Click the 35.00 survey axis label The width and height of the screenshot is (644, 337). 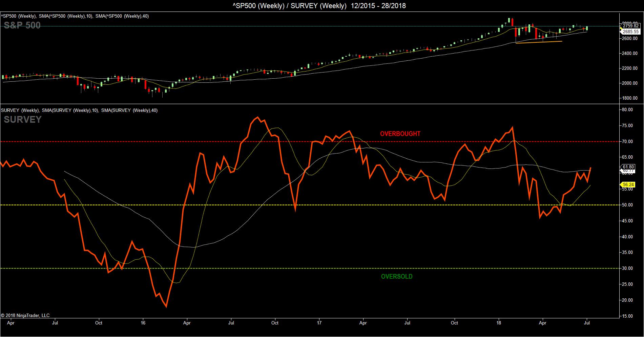pyautogui.click(x=627, y=252)
